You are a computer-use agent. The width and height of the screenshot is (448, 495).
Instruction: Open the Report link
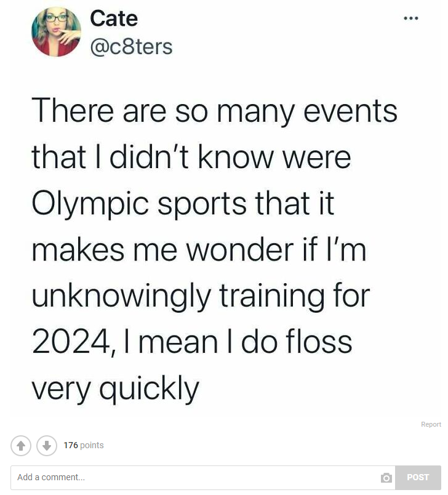click(x=431, y=424)
